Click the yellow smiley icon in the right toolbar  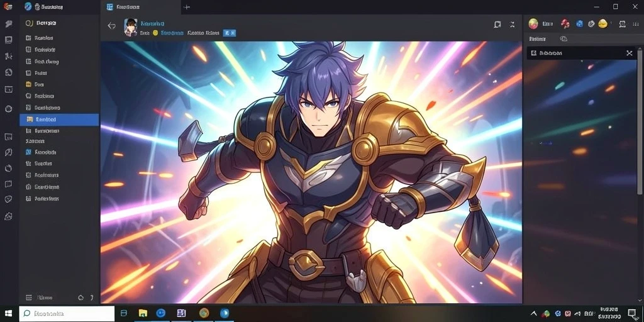(602, 23)
